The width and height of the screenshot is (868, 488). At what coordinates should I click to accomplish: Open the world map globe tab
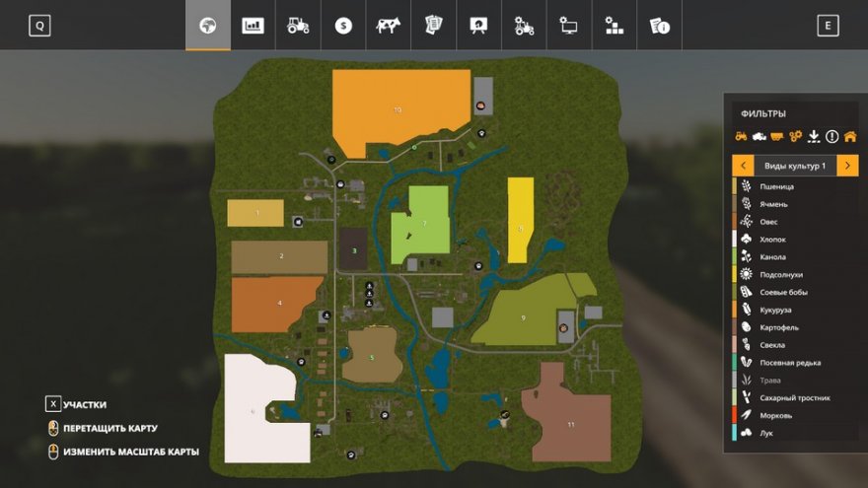point(207,25)
